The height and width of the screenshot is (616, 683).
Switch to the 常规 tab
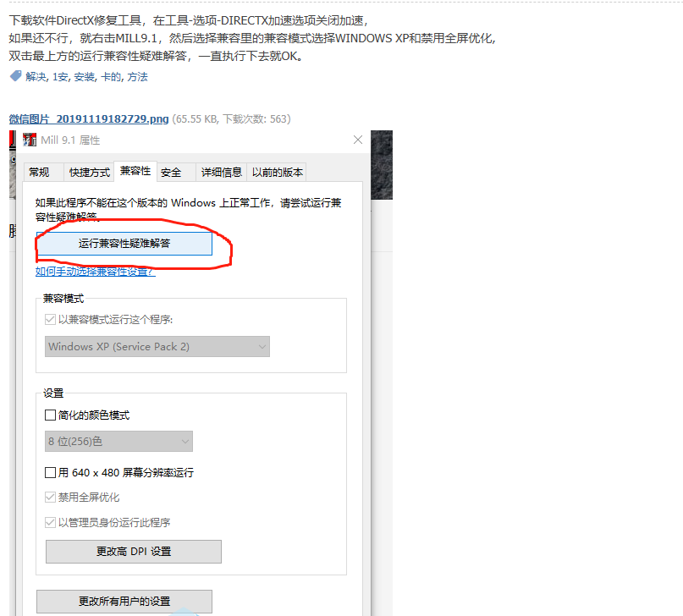[39, 173]
